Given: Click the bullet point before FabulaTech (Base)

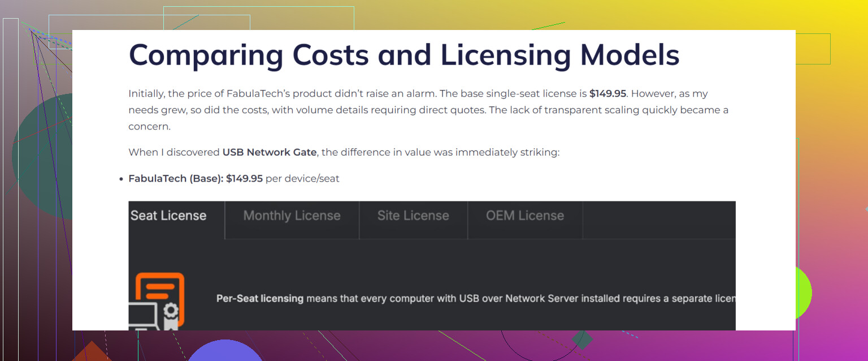Looking at the screenshot, I should [121, 179].
